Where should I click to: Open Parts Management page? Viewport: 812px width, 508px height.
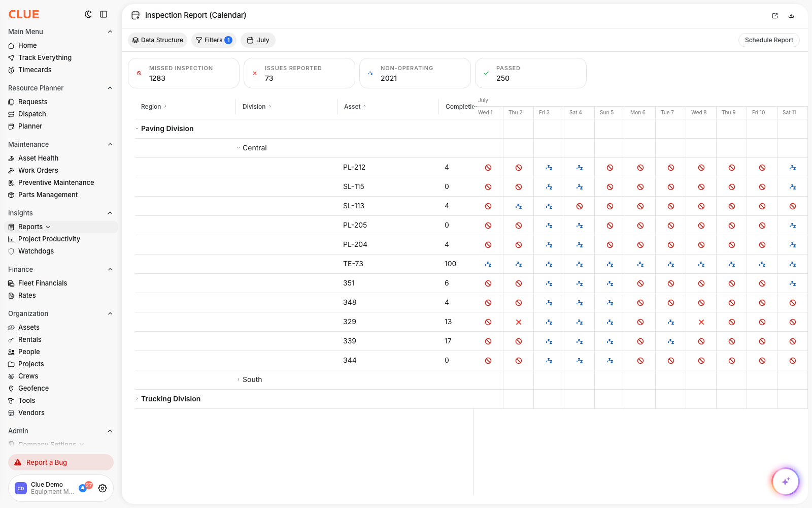[x=48, y=195]
